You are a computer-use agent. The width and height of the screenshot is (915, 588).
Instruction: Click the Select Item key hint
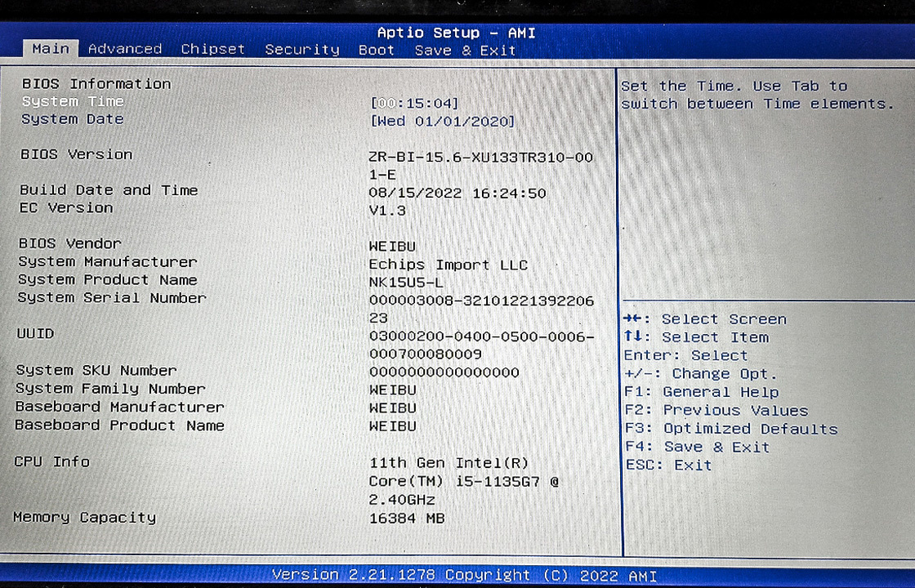(696, 337)
